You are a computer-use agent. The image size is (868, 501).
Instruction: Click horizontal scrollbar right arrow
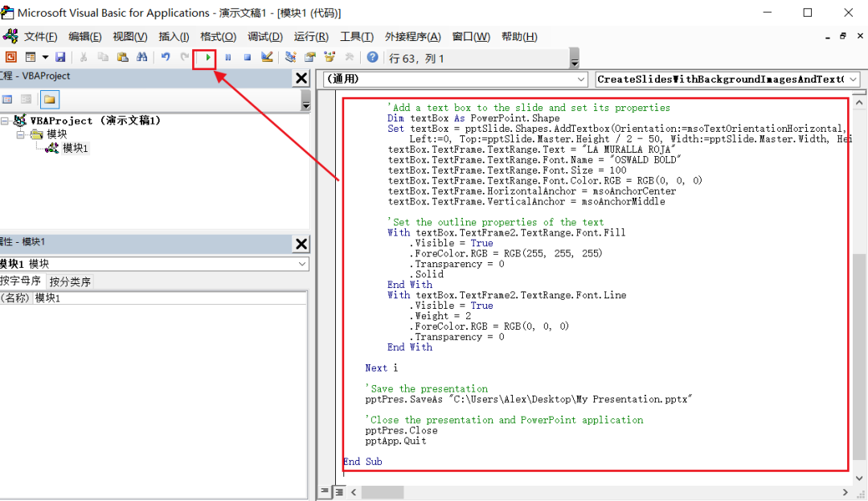pos(845,492)
